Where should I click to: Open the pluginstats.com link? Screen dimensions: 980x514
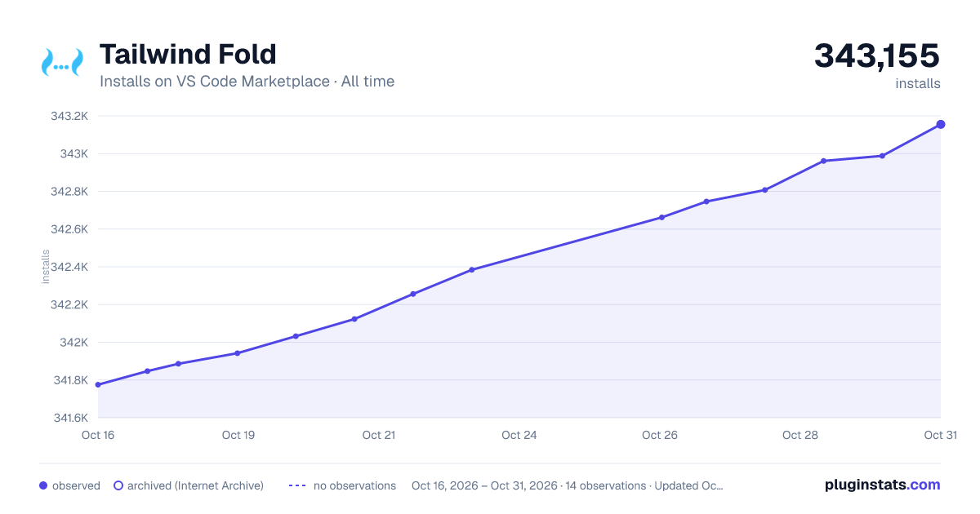[x=882, y=485]
